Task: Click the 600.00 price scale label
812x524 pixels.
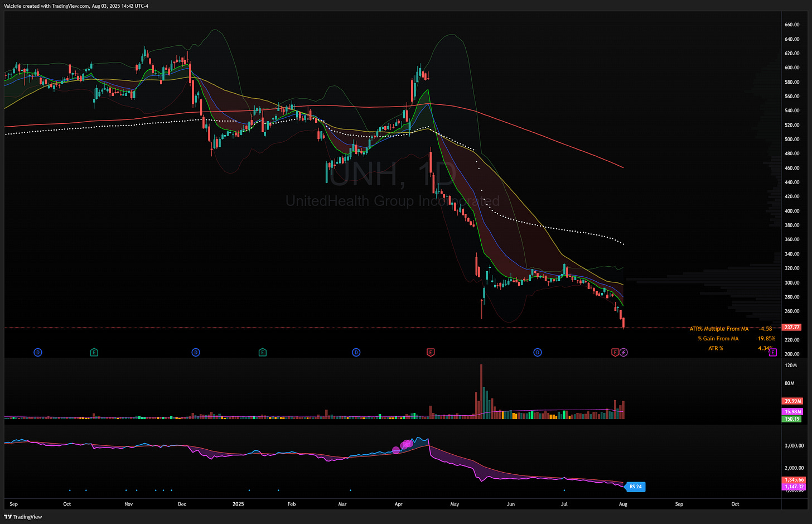Action: [792, 68]
